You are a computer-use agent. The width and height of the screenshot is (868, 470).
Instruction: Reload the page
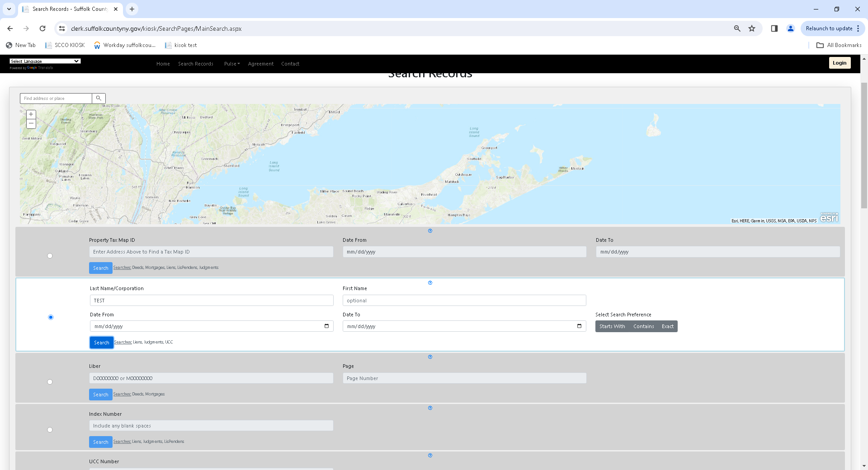(x=42, y=28)
